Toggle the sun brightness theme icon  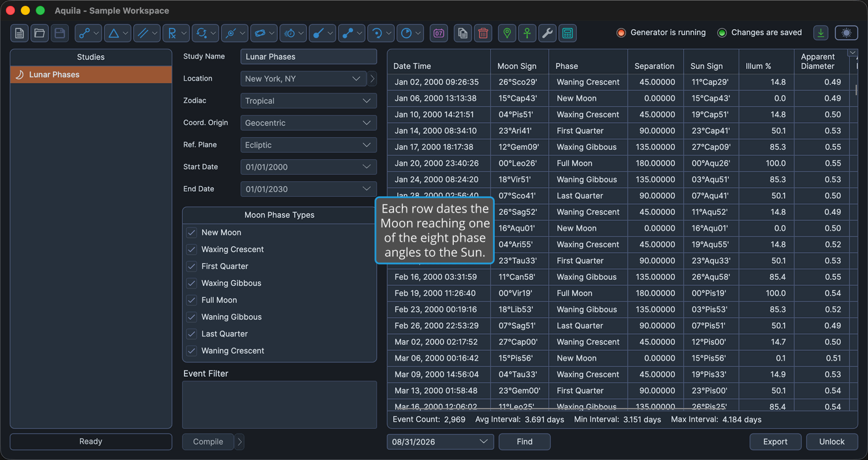coord(847,33)
